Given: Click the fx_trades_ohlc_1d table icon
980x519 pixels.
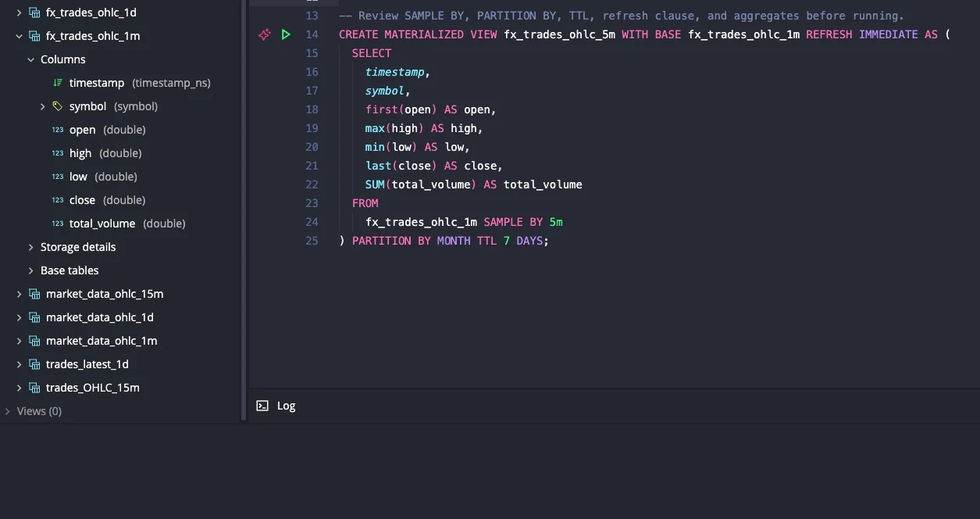Looking at the screenshot, I should 34,13.
